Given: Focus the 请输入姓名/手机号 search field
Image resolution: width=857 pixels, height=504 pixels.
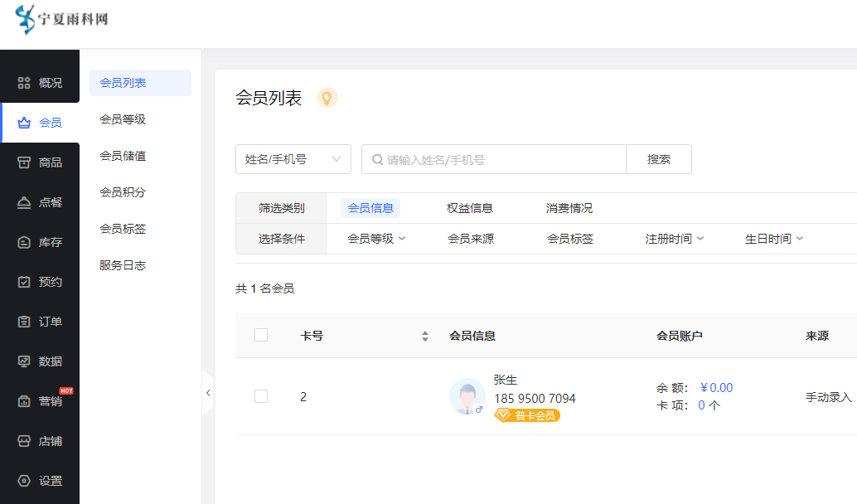Looking at the screenshot, I should coord(493,160).
